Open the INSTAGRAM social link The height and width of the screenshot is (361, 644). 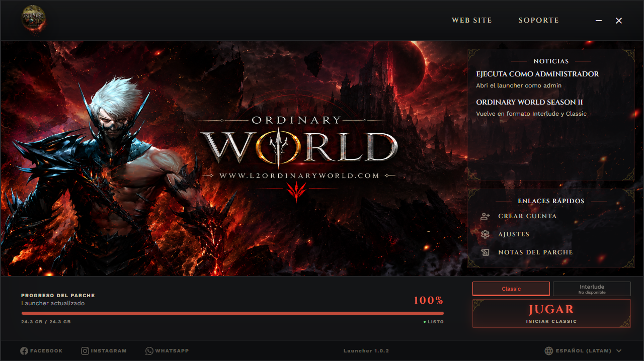pos(104,351)
